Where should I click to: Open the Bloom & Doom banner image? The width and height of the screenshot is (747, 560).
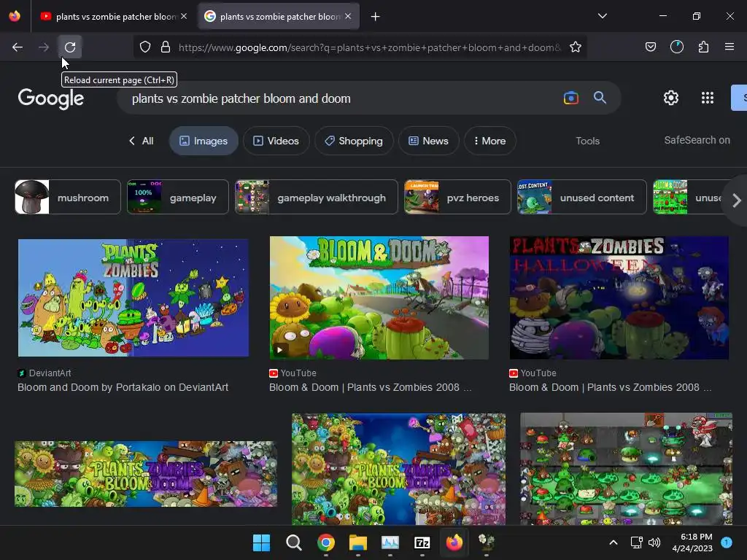tap(146, 474)
